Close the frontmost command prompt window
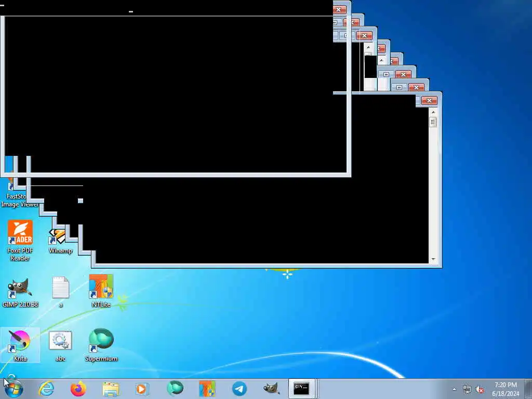The image size is (532, 399). (339, 9)
